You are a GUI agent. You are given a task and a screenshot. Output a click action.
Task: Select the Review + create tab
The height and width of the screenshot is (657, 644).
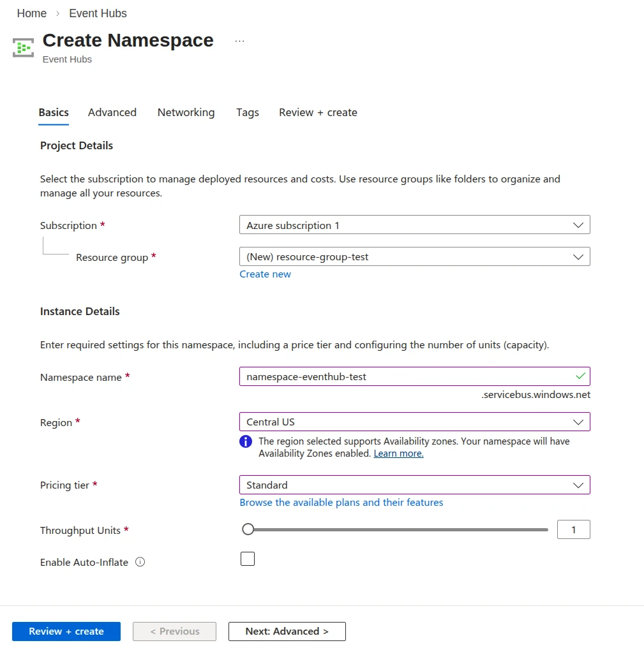(x=318, y=112)
